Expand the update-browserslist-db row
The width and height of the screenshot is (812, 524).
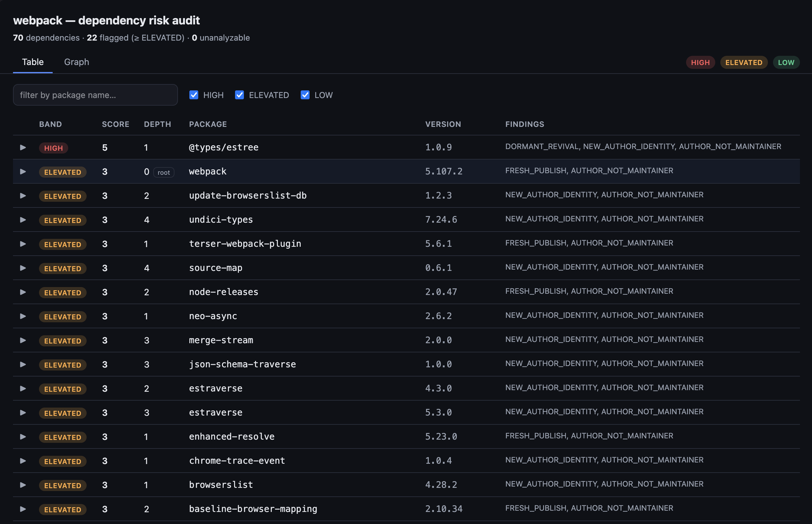pyautogui.click(x=23, y=196)
